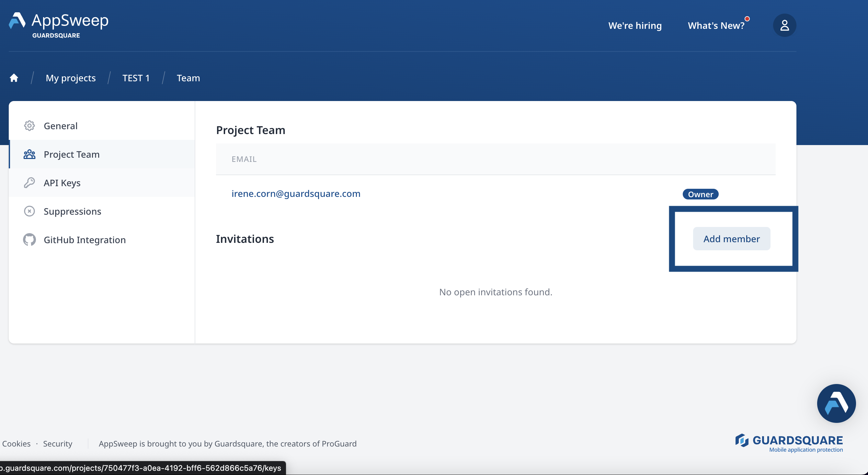Open the user account profile icon
The image size is (868, 475).
pyautogui.click(x=784, y=25)
